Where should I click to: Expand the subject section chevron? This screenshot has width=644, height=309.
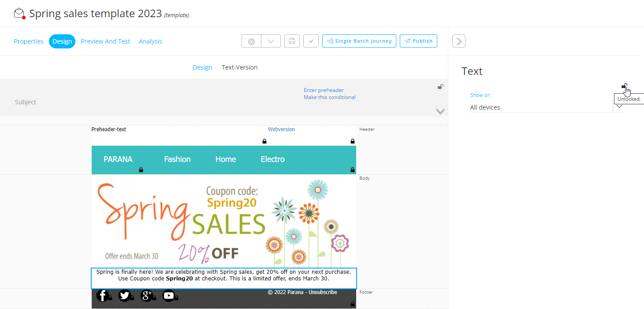(x=440, y=111)
